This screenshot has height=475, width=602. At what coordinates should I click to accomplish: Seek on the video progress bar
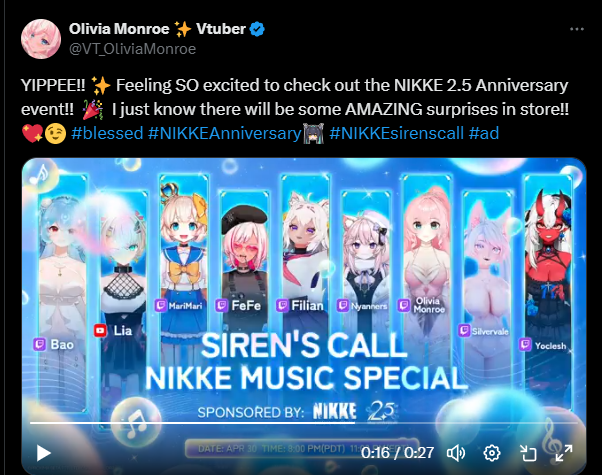[x=304, y=423]
